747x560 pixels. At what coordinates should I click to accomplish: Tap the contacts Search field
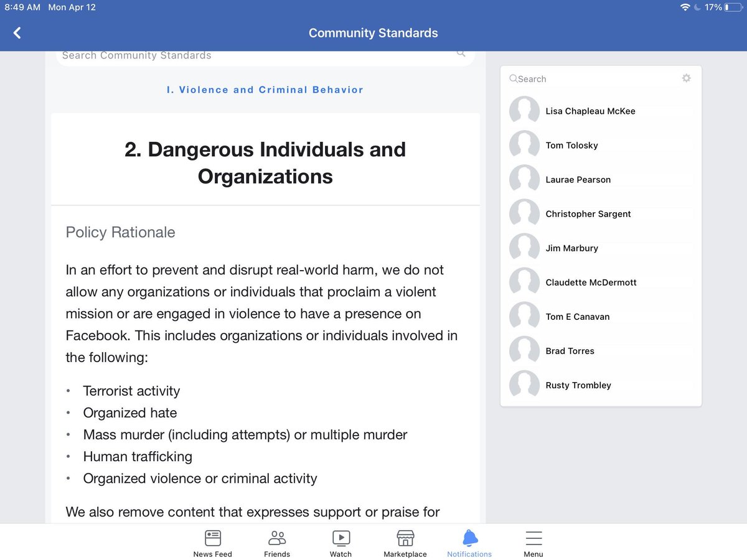[591, 79]
